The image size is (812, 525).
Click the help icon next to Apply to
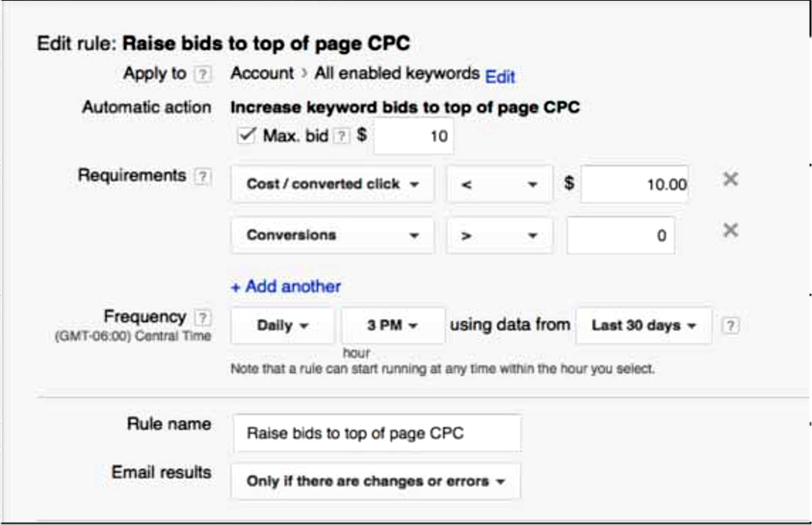(203, 74)
